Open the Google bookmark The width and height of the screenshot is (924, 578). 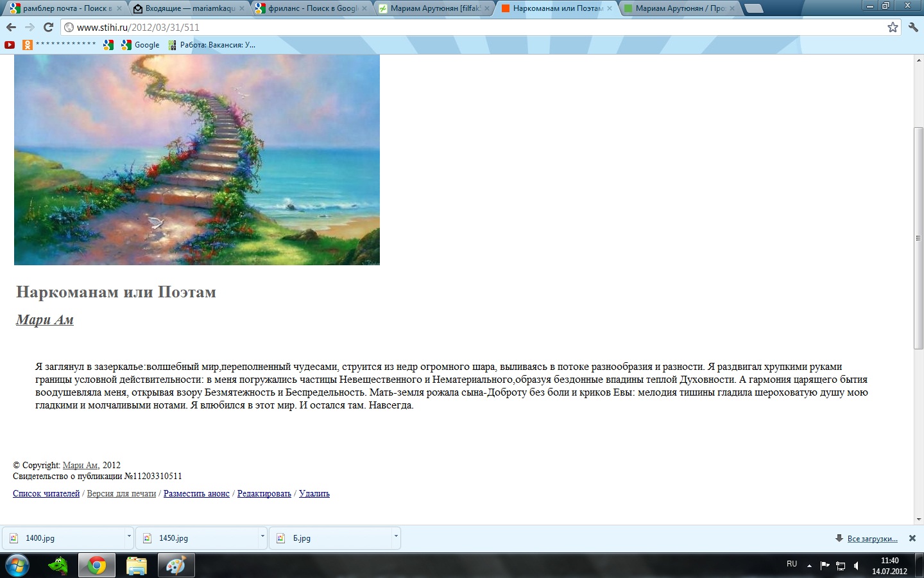(x=140, y=45)
